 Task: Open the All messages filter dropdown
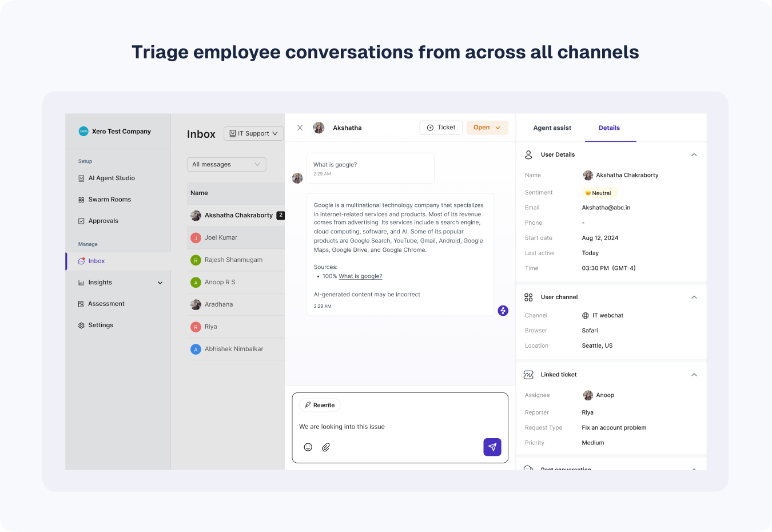point(226,164)
